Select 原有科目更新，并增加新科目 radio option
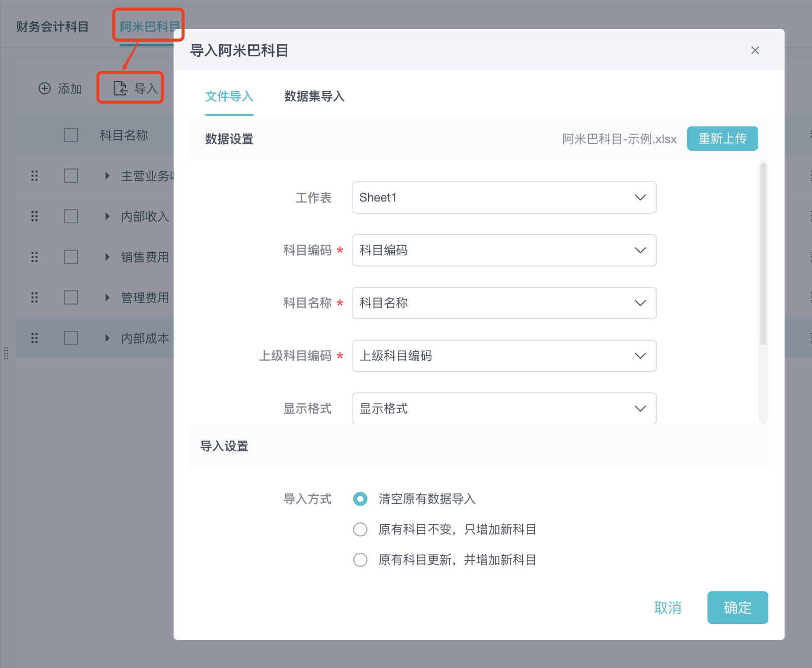Screen dimensions: 812x668 click(360, 560)
